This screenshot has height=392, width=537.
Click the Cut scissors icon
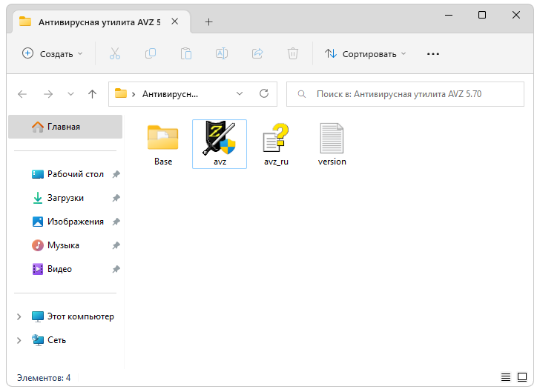[115, 53]
